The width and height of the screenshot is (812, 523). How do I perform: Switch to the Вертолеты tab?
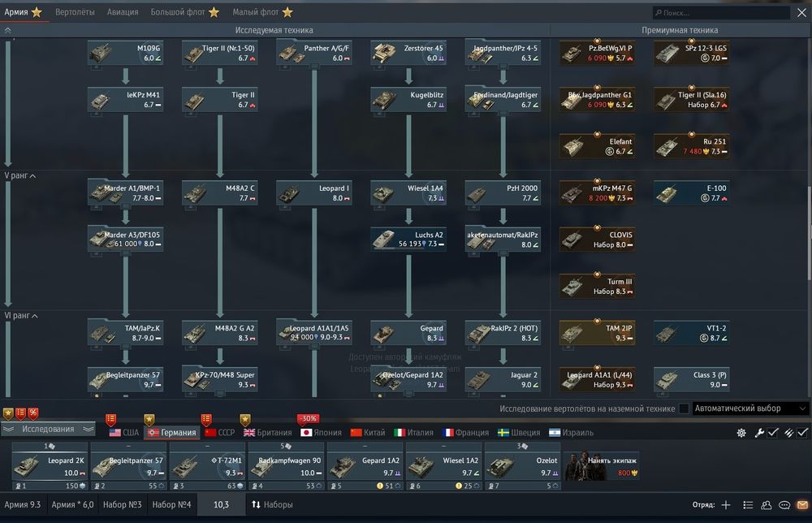click(75, 12)
